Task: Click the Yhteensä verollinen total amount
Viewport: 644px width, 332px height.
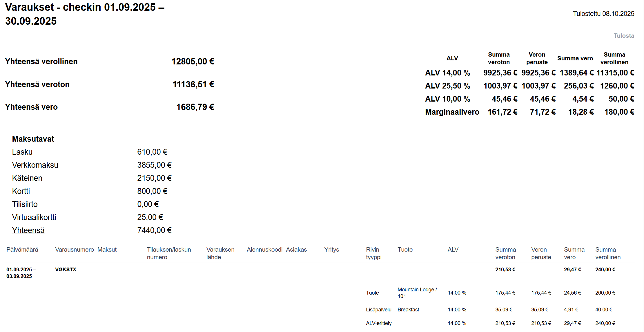Action: 193,61
